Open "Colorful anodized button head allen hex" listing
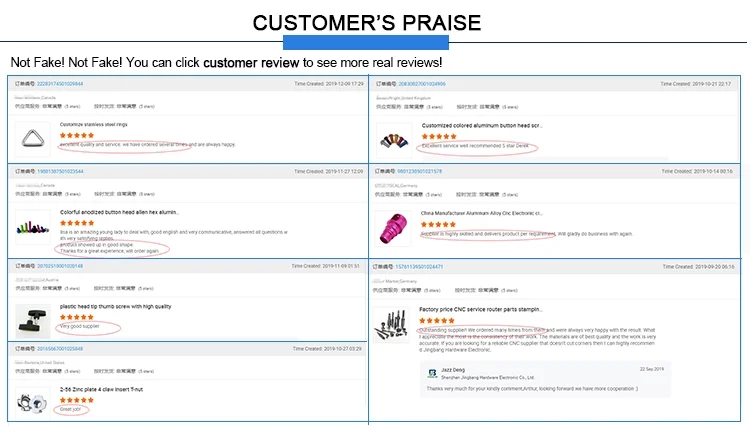This screenshot has height=426, width=750. [x=119, y=212]
